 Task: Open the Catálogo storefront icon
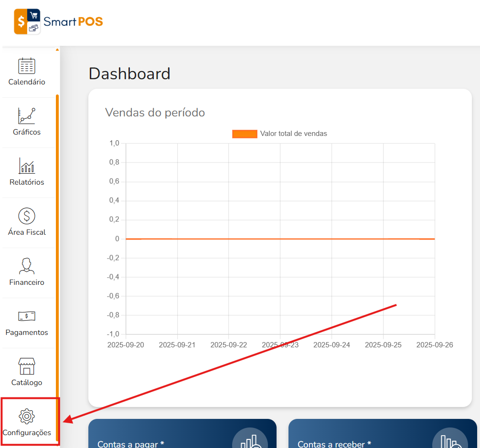tap(27, 366)
